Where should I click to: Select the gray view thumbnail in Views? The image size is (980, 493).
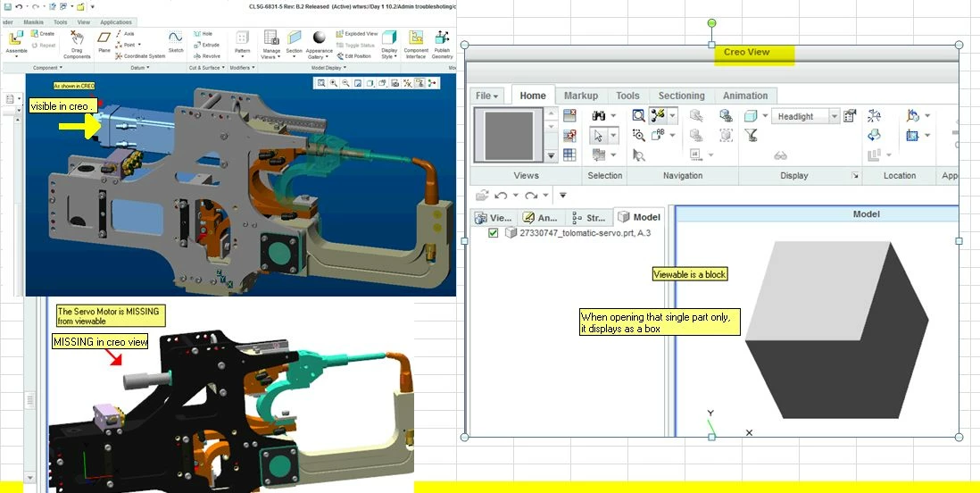[508, 136]
